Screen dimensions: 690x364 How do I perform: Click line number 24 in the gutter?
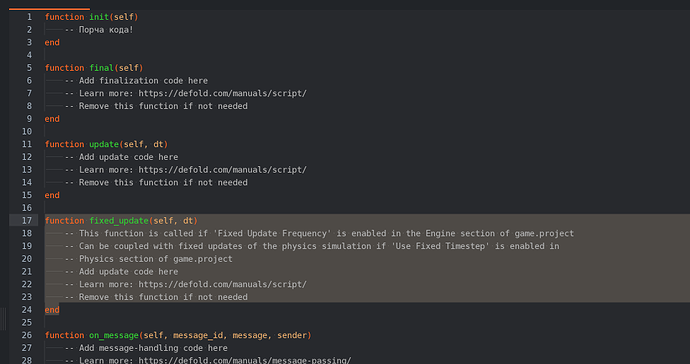[x=27, y=310]
